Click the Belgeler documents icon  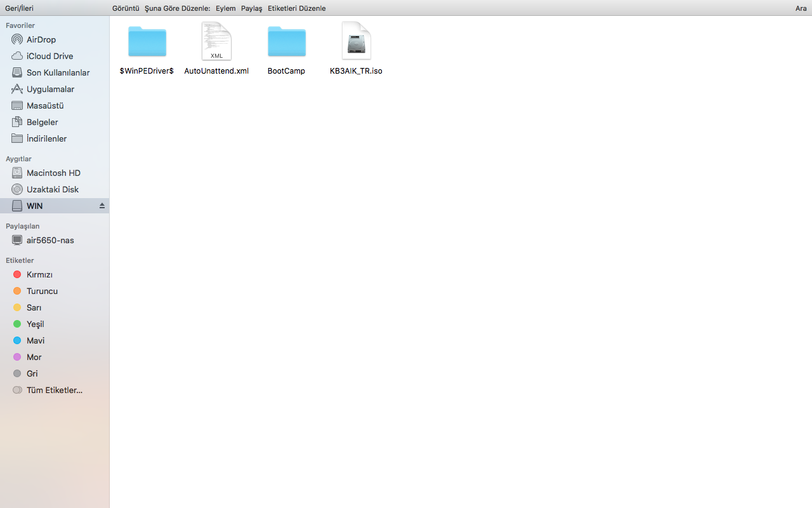click(17, 122)
